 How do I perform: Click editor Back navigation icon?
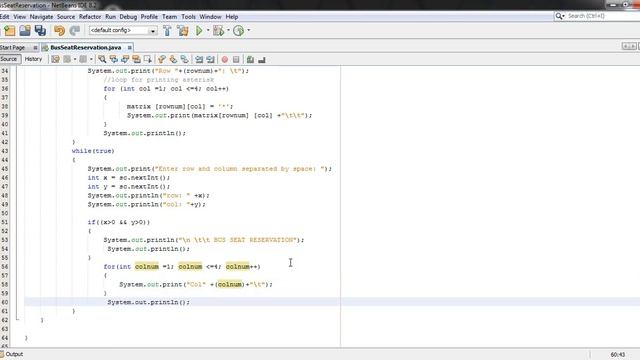point(67,60)
